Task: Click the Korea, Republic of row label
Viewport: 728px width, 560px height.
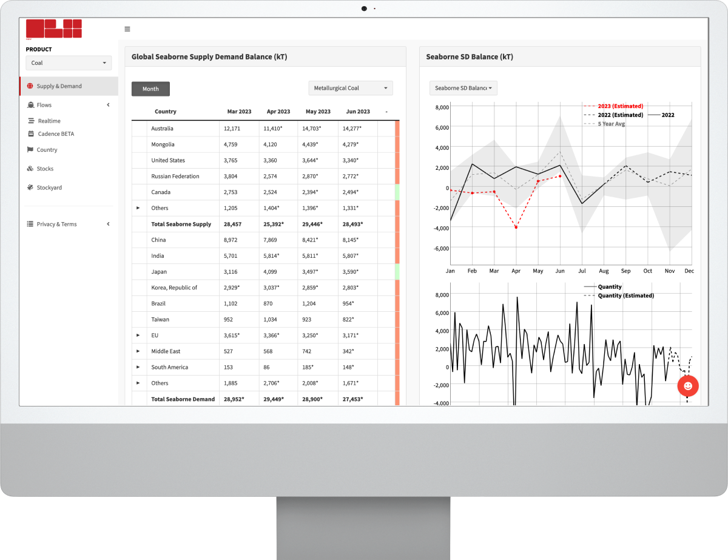Action: coord(174,288)
